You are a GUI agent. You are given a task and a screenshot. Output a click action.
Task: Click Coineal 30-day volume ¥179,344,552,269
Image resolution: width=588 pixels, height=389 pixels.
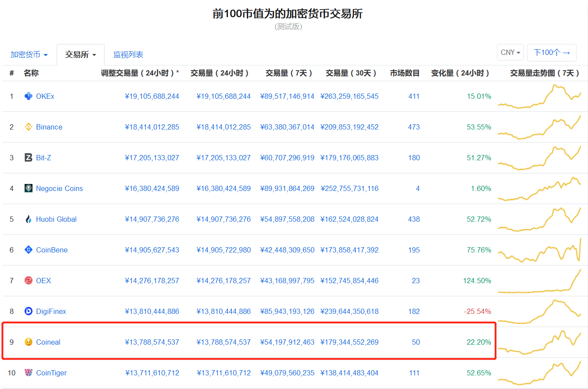click(x=350, y=342)
